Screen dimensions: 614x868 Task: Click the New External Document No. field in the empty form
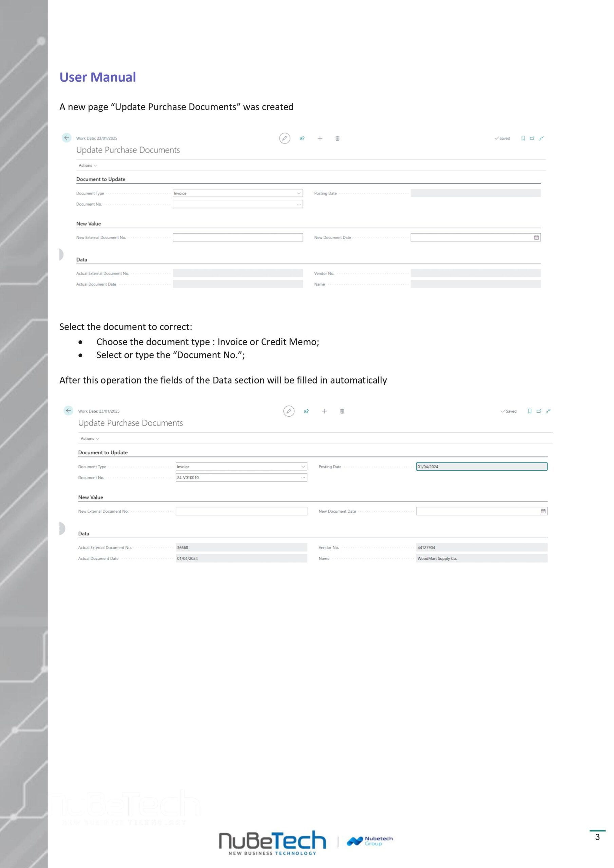237,237
